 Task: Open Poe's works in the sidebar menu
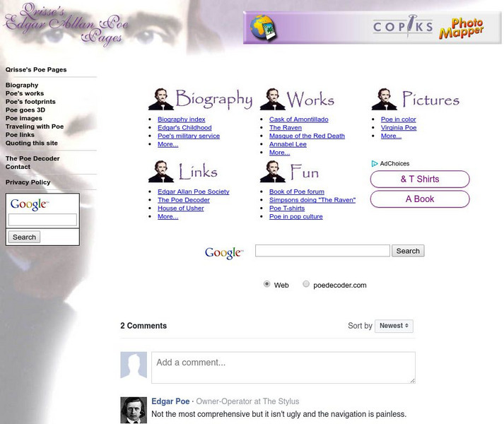(x=25, y=93)
